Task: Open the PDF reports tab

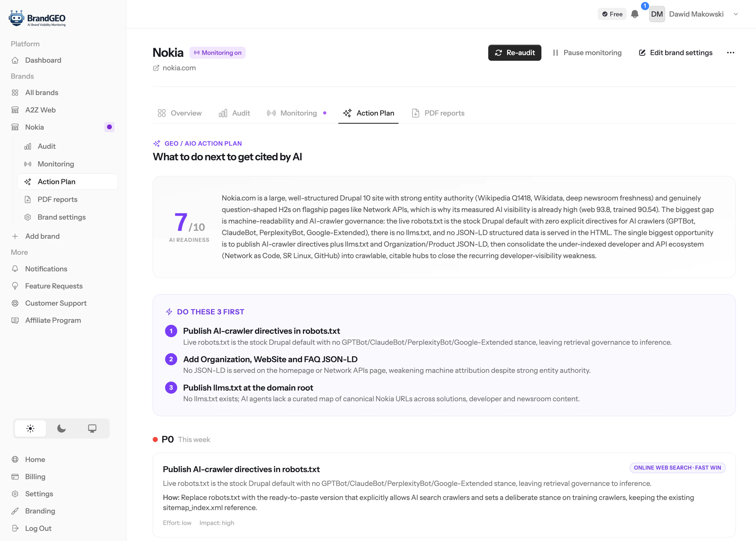Action: tap(438, 113)
